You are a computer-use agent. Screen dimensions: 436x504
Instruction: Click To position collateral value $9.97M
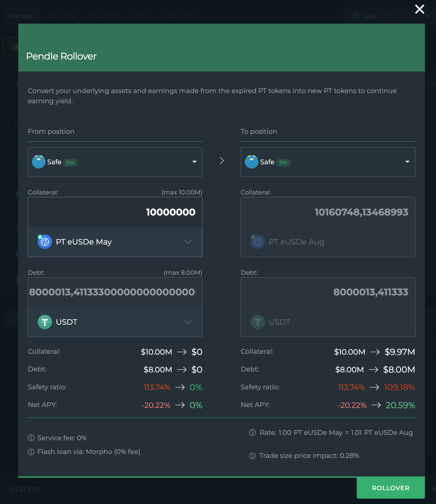(x=400, y=352)
